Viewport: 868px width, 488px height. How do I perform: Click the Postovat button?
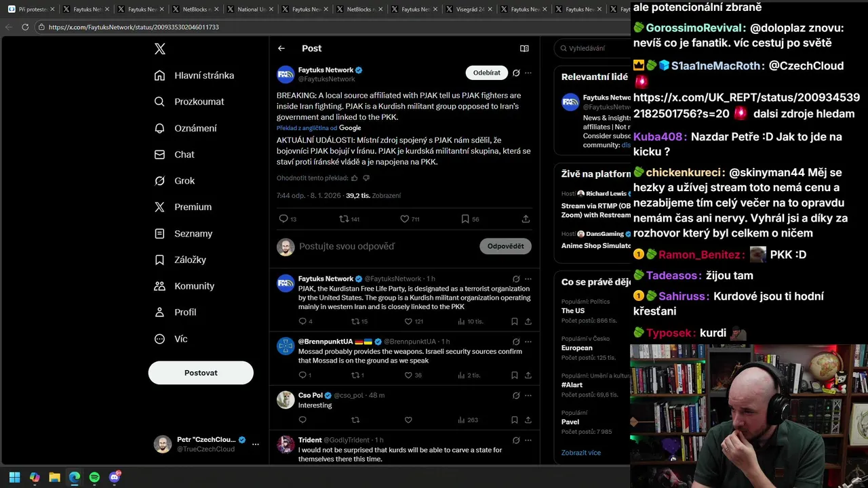(201, 373)
